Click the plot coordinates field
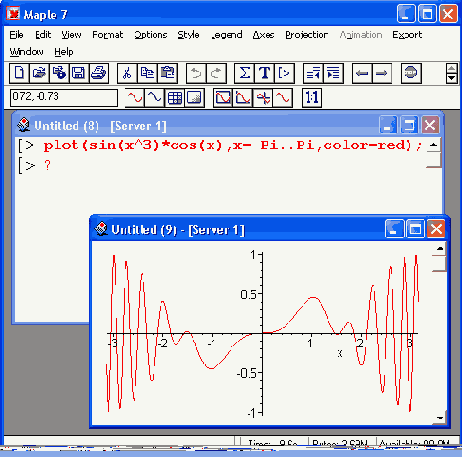The image size is (462, 457). click(64, 98)
